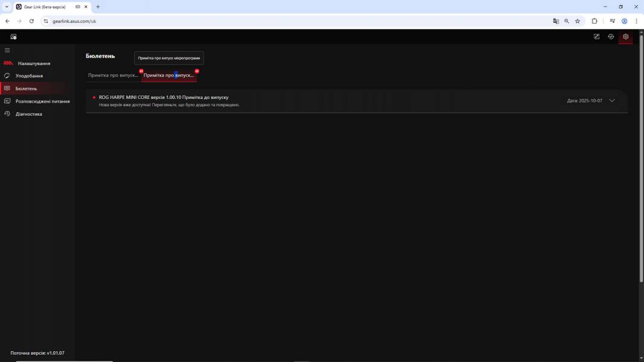Click the Google Translate icon in address bar
Image resolution: width=644 pixels, height=362 pixels.
coord(556,21)
